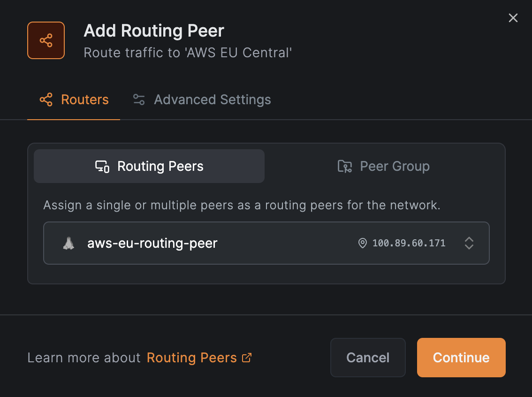Expand the peer selector up-down chevron
The image size is (532, 397).
pyautogui.click(x=469, y=243)
